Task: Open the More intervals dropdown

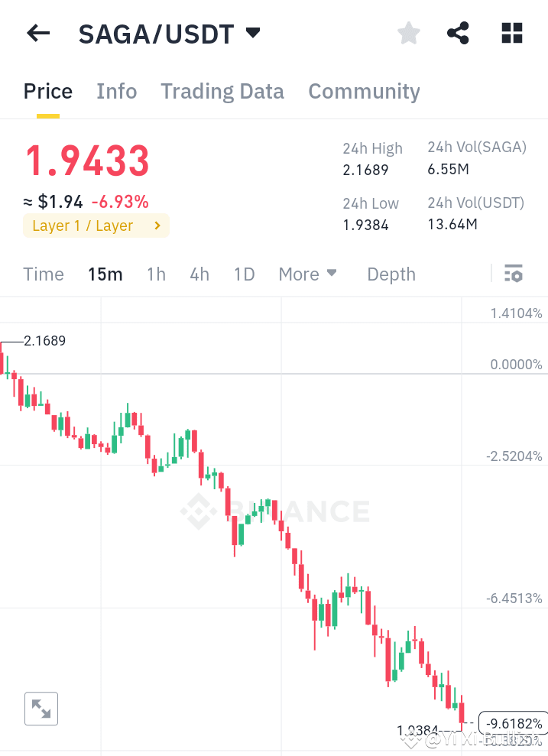Action: coord(307,274)
